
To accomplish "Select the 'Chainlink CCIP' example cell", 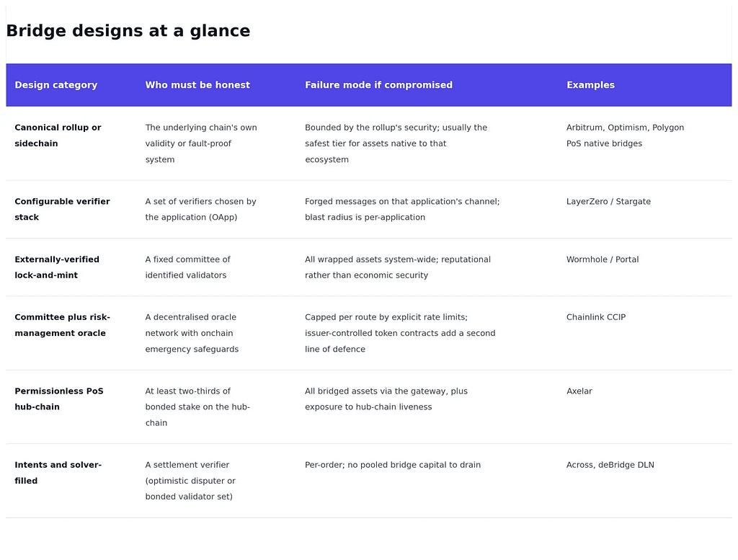I will (596, 317).
